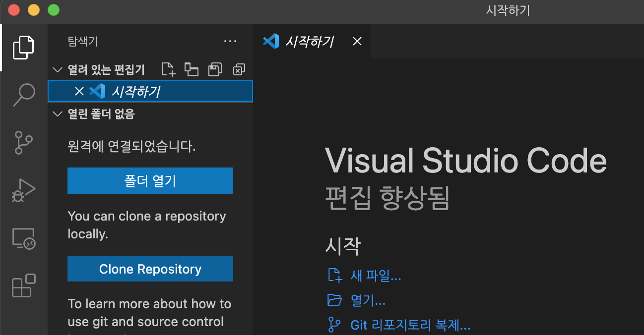Click the Clone Repository button
Viewport: 644px width, 335px height.
click(150, 269)
